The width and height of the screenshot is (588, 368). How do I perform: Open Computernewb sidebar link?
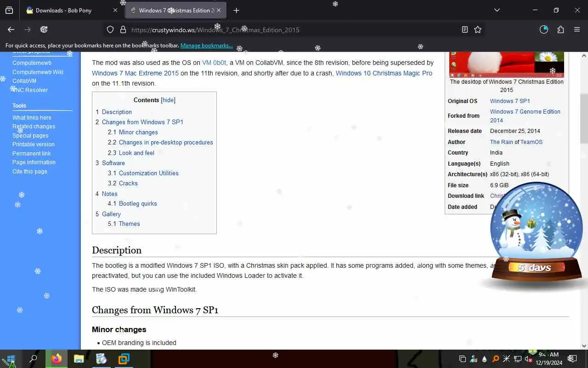click(x=32, y=63)
